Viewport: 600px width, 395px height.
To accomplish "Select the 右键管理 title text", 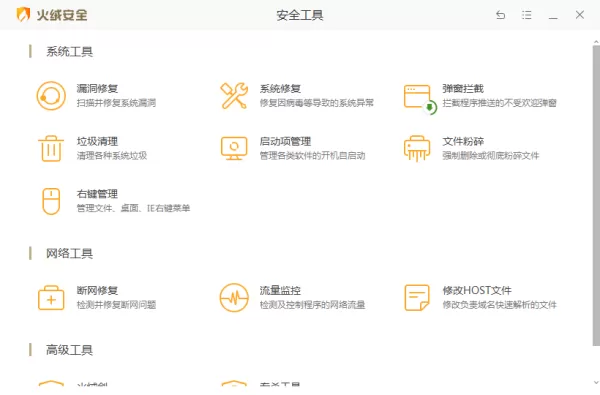I will (x=97, y=194).
